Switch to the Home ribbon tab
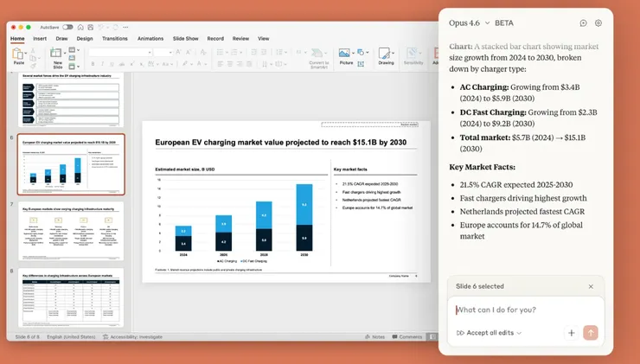The height and width of the screenshot is (364, 640). (x=17, y=38)
